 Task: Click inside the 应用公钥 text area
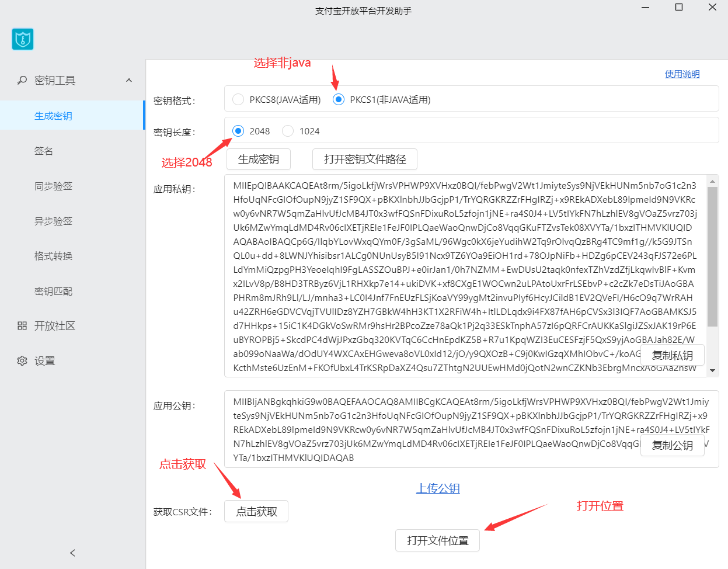pyautogui.click(x=471, y=429)
